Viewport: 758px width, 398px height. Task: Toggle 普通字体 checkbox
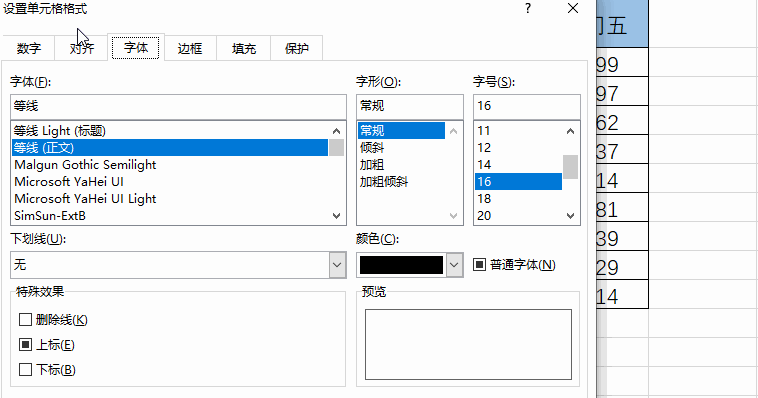[479, 265]
